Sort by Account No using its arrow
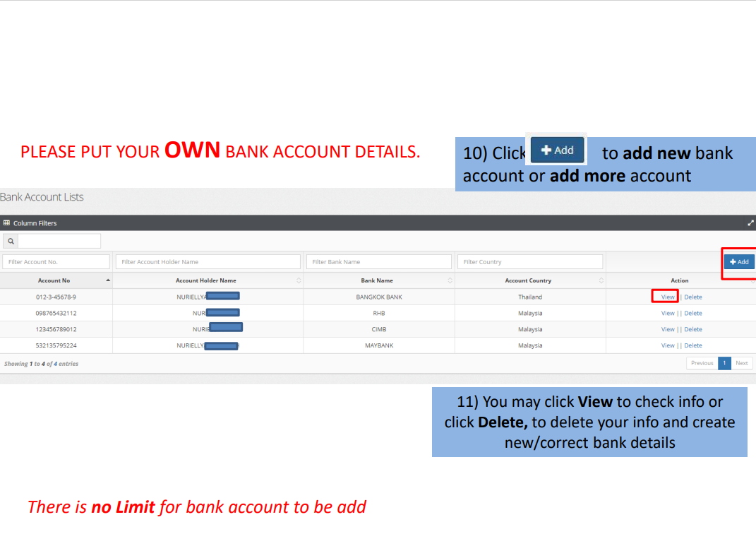The width and height of the screenshot is (756, 558). point(107,280)
